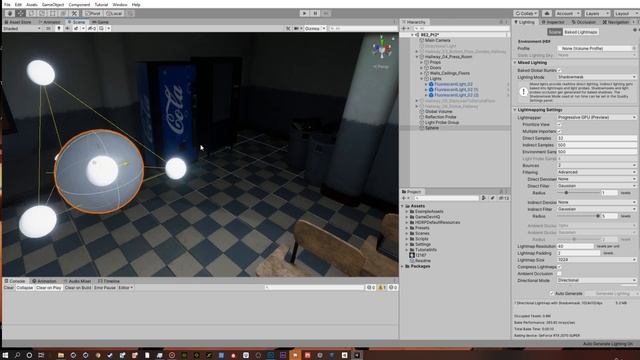
Task: Select the combined Transform tool
Action: pyautogui.click(x=63, y=13)
